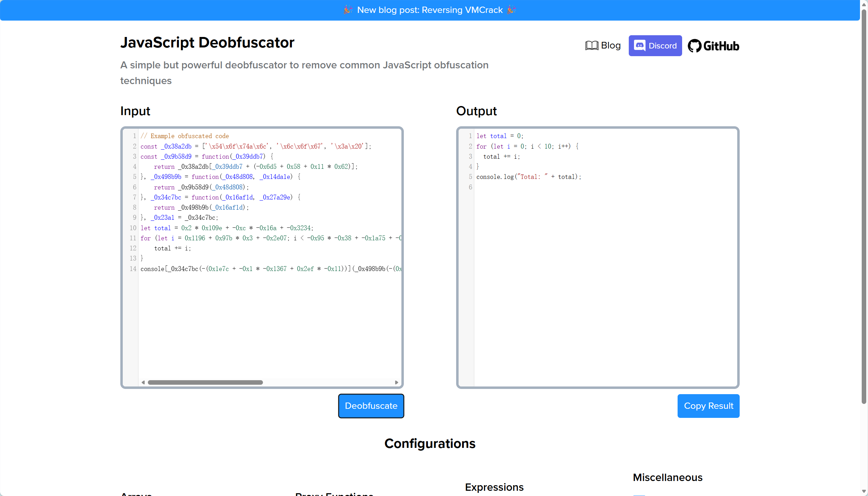Viewport: 868px width, 496px height.
Task: Click the Input editor scroll-right arrow
Action: (x=397, y=382)
